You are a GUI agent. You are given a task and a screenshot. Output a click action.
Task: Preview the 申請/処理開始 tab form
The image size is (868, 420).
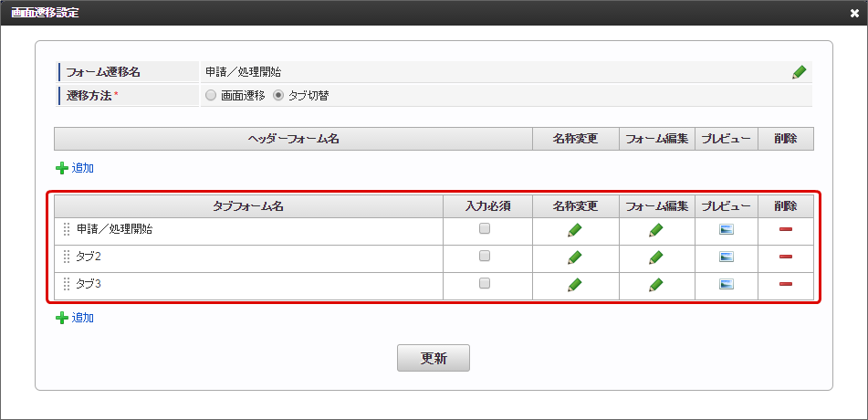(727, 229)
